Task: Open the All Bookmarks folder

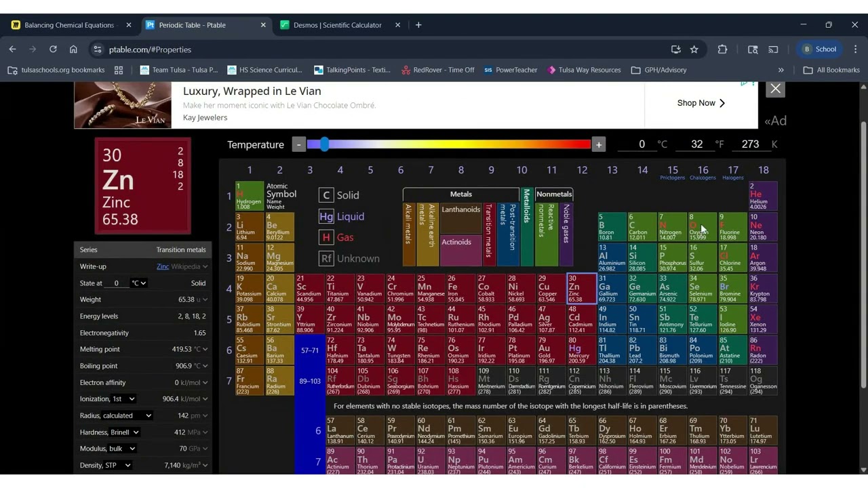Action: pyautogui.click(x=831, y=70)
